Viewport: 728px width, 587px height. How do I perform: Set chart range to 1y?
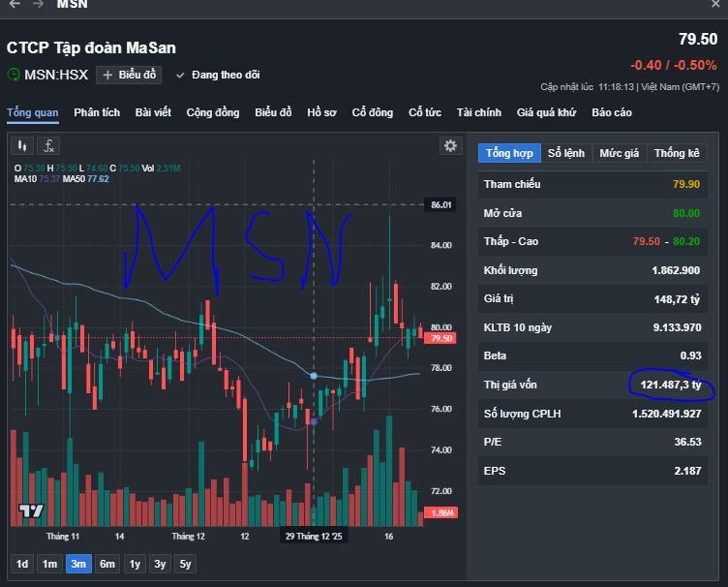(135, 564)
